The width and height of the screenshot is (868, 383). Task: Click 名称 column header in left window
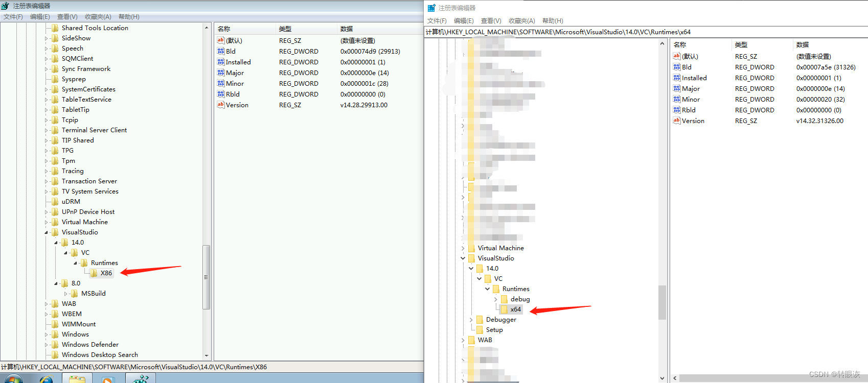pyautogui.click(x=245, y=29)
